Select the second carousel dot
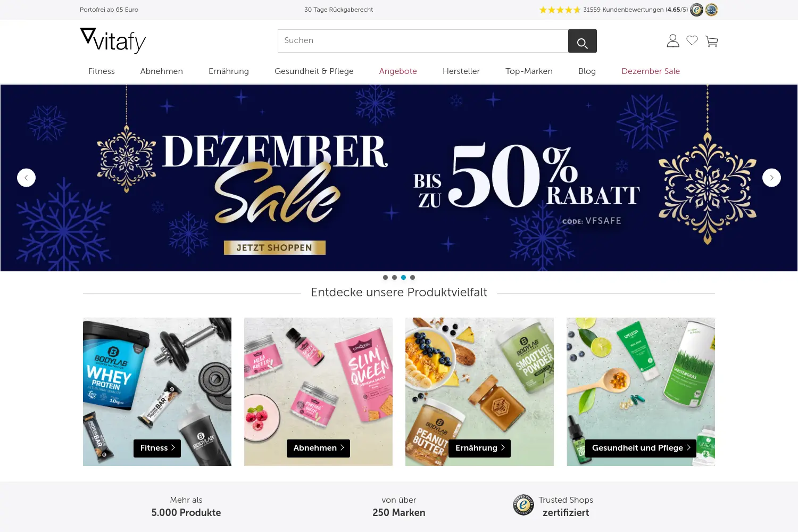Screen dimensions: 798x532 [394, 277]
